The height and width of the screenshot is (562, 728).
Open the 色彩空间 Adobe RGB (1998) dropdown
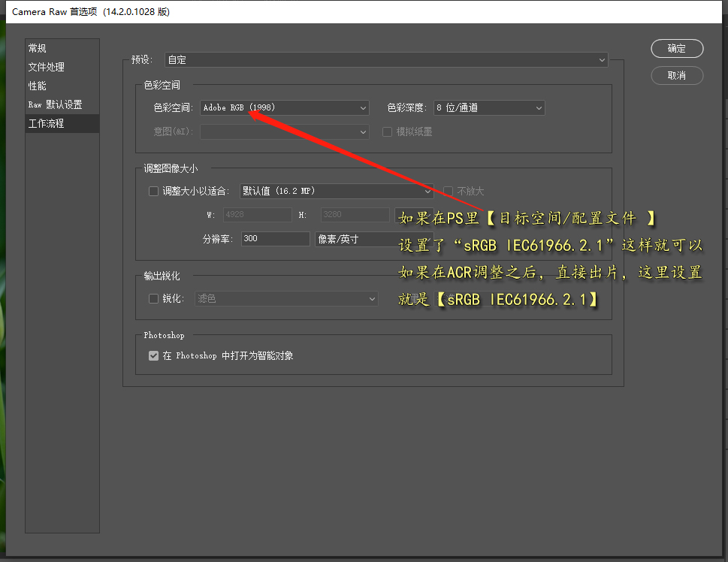click(284, 107)
